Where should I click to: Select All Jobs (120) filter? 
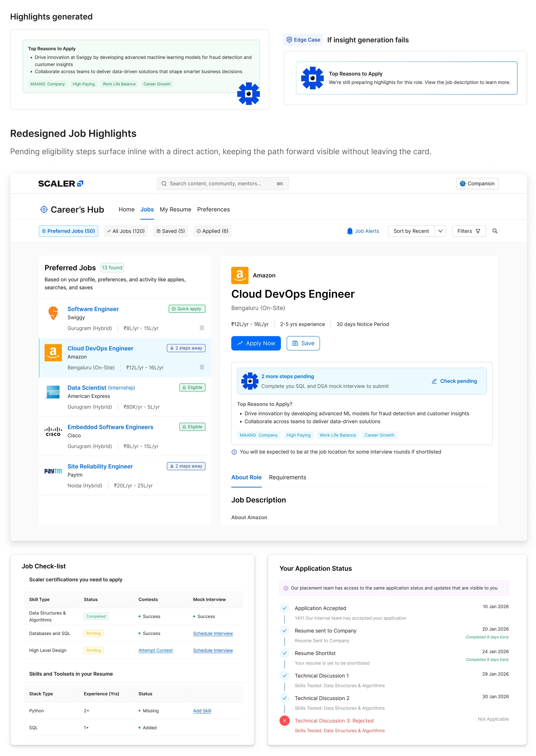[126, 231]
